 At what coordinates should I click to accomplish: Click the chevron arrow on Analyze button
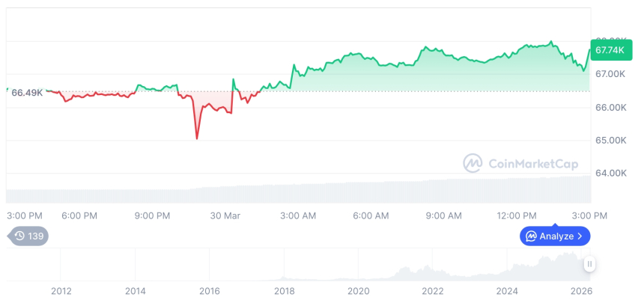tap(580, 236)
